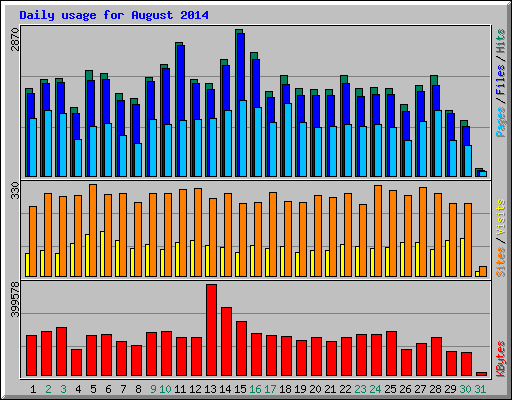The width and height of the screenshot is (512, 400).
Task: Click day 7 on the x-axis
Action: pos(123,389)
